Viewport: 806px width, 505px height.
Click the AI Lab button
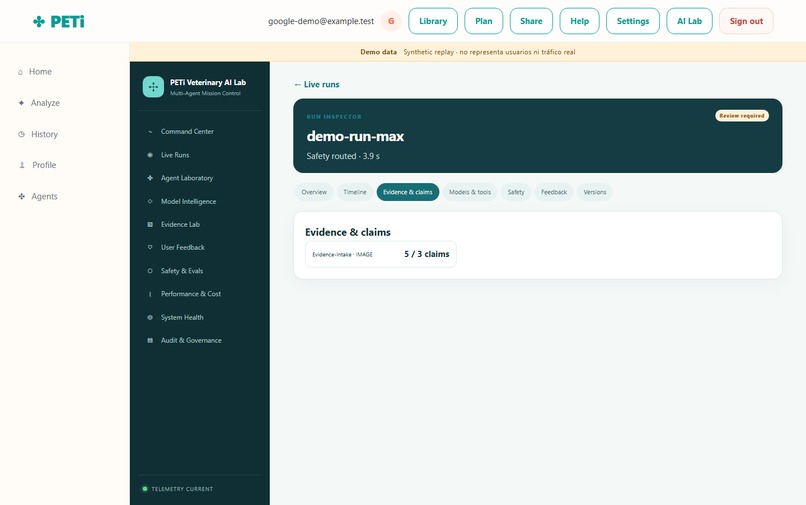point(689,21)
